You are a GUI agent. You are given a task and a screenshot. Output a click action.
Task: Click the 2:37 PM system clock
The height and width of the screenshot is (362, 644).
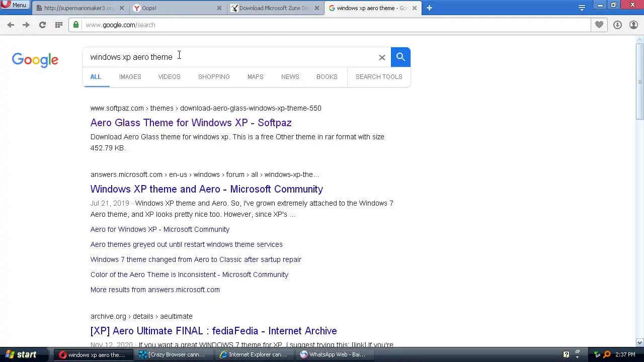pyautogui.click(x=625, y=354)
